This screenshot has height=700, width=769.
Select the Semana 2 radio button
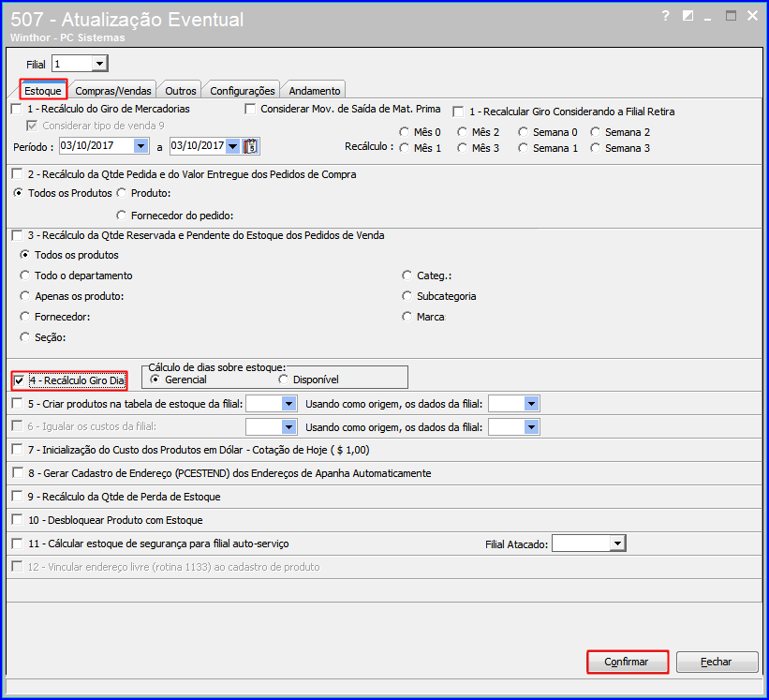(x=595, y=132)
